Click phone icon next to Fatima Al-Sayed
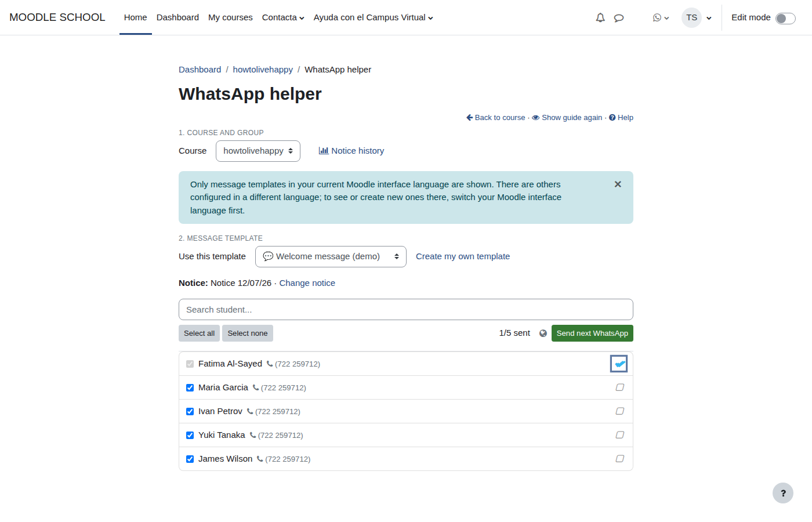Image resolution: width=812 pixels, height=522 pixels. (270, 364)
